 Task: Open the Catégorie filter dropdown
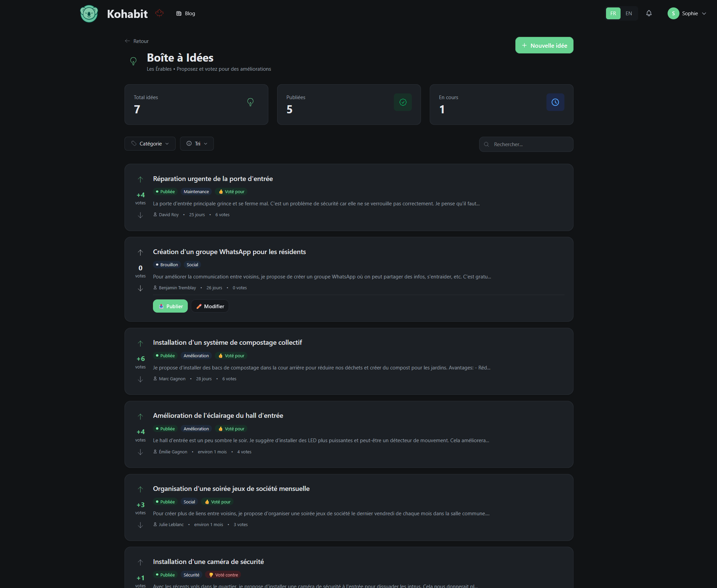coord(150,143)
